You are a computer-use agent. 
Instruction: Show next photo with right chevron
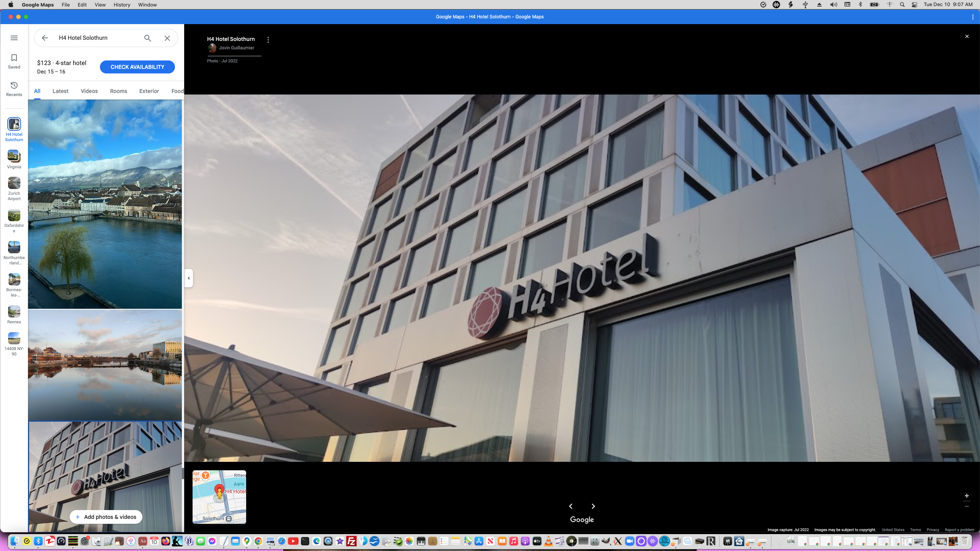593,506
